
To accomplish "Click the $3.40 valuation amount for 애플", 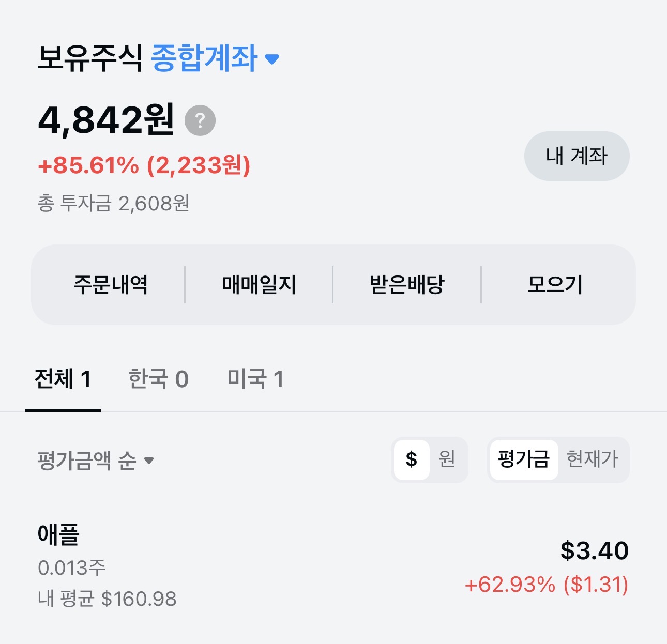I will [595, 551].
